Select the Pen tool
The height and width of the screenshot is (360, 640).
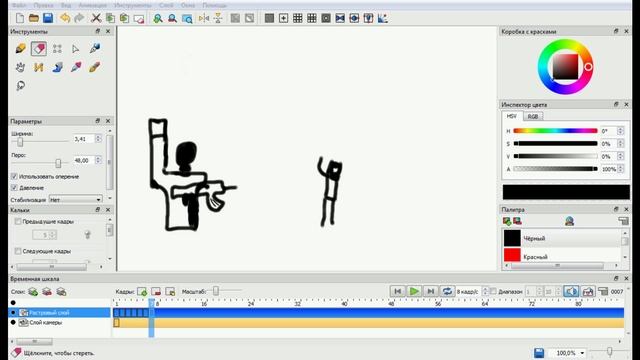point(95,49)
